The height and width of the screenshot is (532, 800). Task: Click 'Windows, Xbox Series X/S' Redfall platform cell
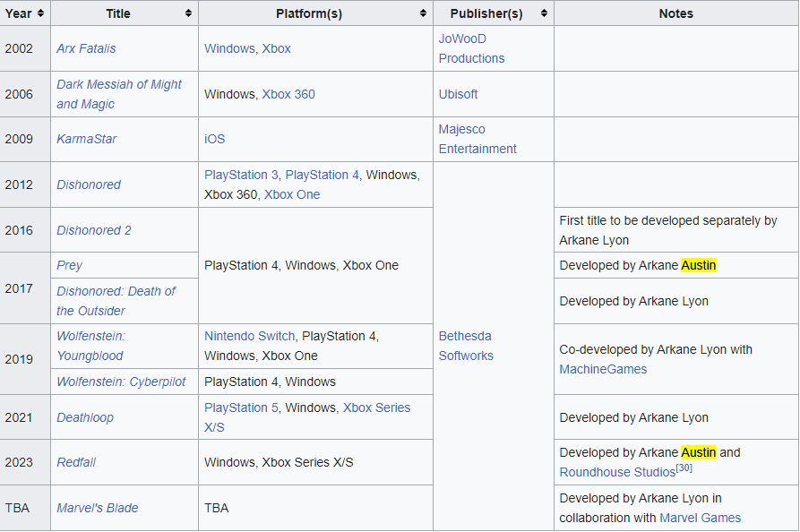(315, 462)
